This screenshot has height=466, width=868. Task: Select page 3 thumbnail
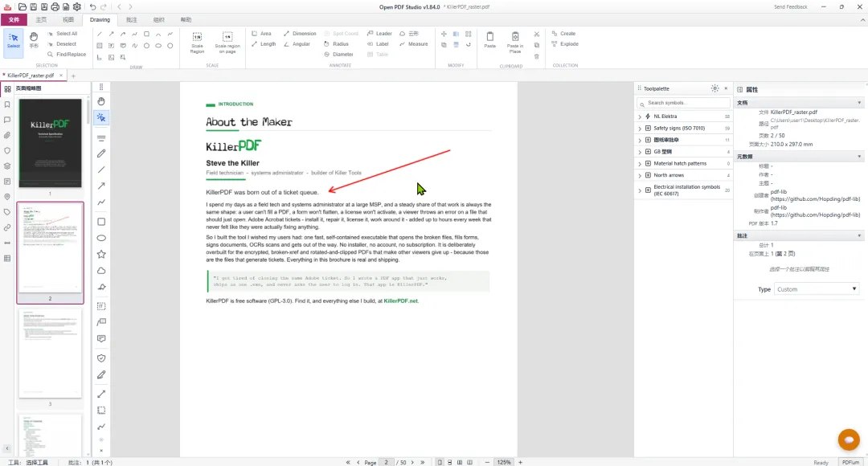click(x=50, y=353)
